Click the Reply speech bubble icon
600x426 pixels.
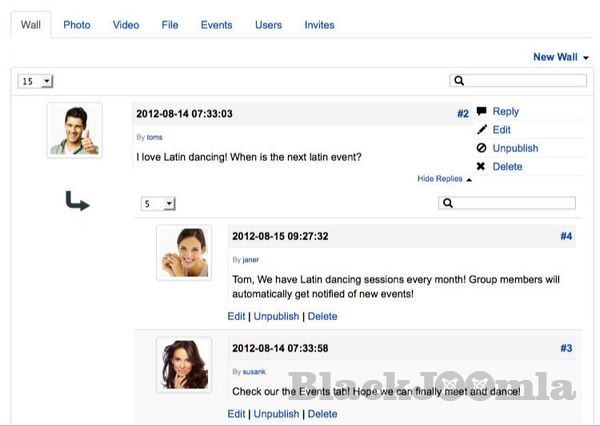point(481,112)
